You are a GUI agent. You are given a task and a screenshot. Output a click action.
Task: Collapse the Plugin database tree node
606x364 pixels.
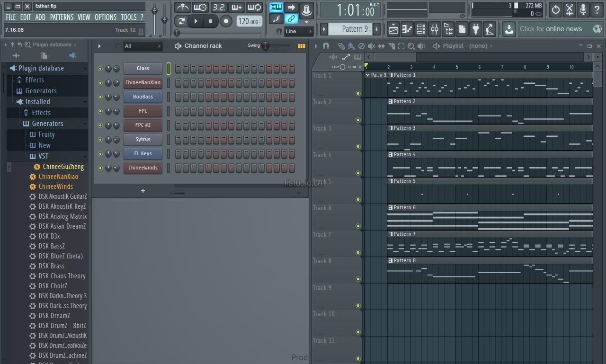(x=41, y=68)
